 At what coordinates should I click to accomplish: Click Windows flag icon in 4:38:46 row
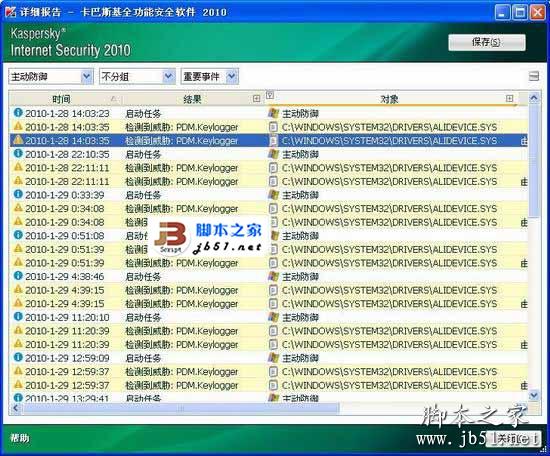pyautogui.click(x=274, y=276)
